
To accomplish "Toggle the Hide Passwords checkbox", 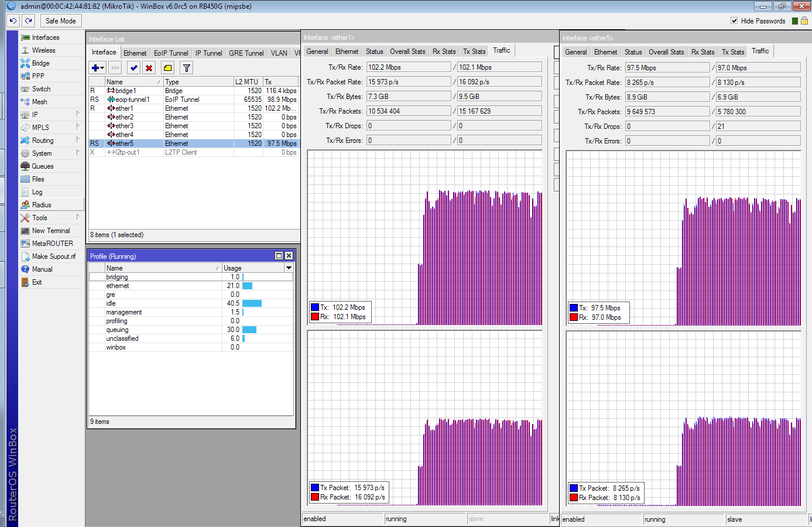I will (x=734, y=20).
